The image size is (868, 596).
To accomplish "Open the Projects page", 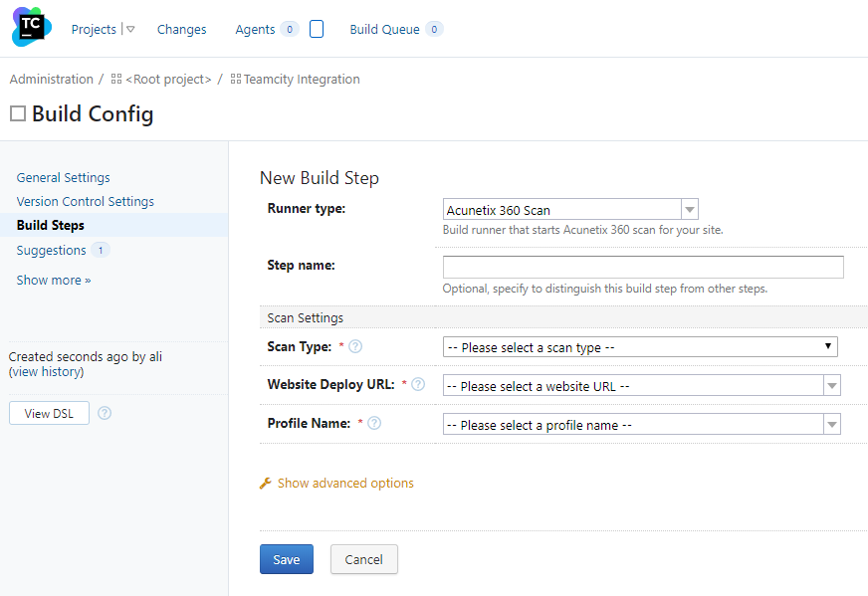I will pyautogui.click(x=94, y=29).
